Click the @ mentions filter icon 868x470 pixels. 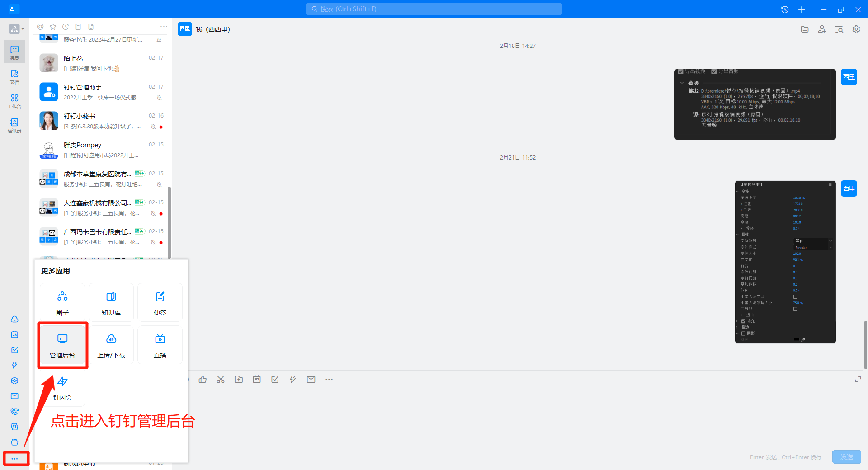[40, 27]
